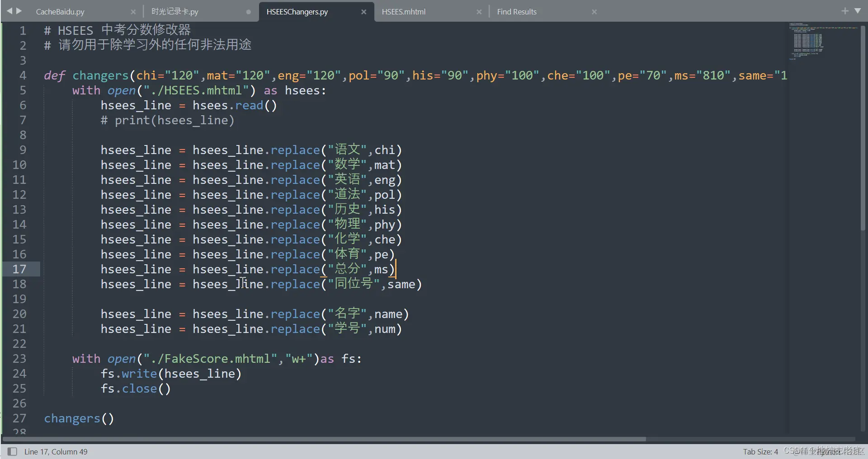The image size is (868, 459).
Task: Click the Tab Size: 4 indicator
Action: [x=760, y=451]
